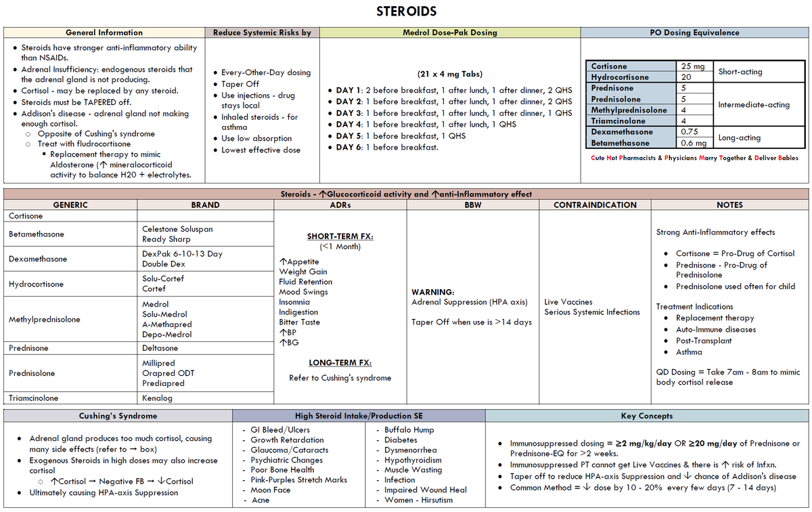Click the Common Method dose reduction bullet

(643, 488)
